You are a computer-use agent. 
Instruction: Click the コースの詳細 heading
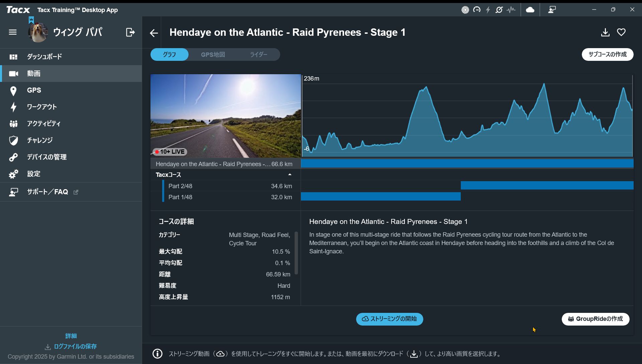pyautogui.click(x=176, y=222)
